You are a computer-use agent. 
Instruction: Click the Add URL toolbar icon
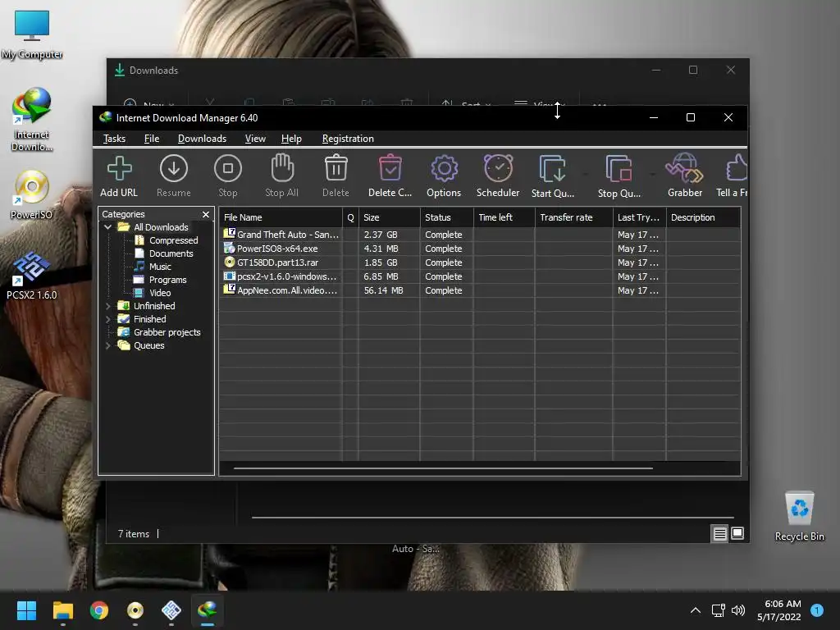point(119,169)
